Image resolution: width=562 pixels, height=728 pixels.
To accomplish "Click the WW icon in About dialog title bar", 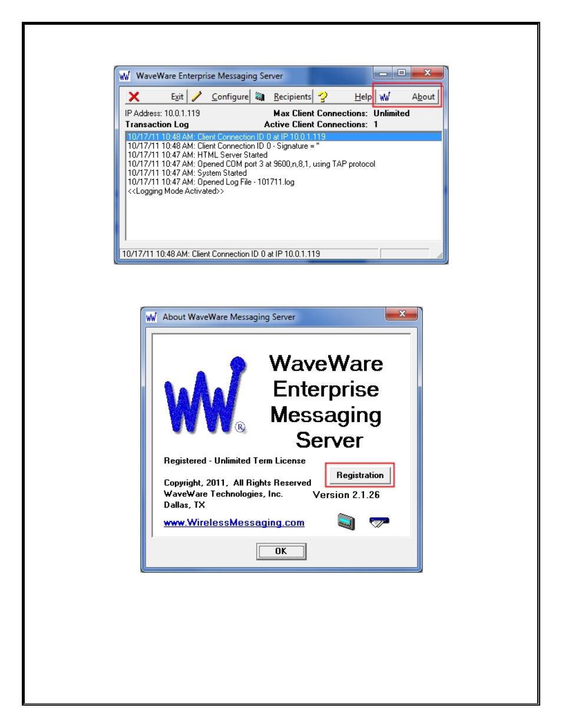I will pyautogui.click(x=151, y=317).
